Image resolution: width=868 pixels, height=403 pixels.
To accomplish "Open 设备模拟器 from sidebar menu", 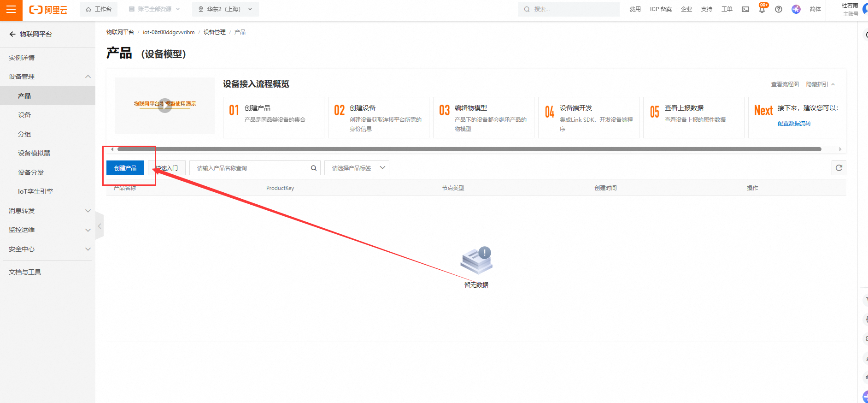I will click(x=34, y=153).
